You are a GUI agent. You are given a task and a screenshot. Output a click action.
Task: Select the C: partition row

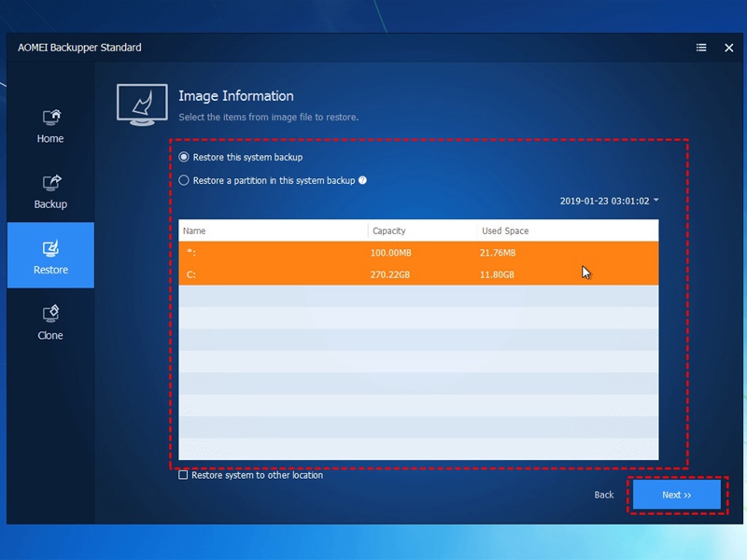click(418, 274)
